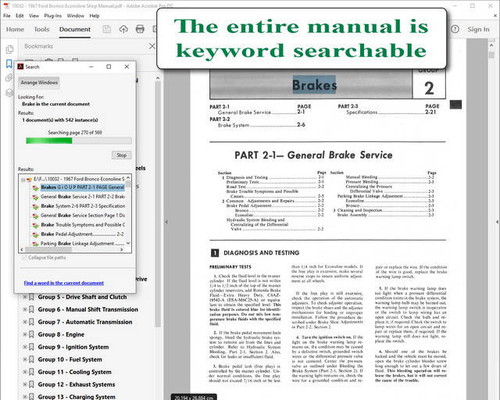Open the File menu
Image resolution: width=500 pixels, height=400 pixels.
(x=7, y=16)
